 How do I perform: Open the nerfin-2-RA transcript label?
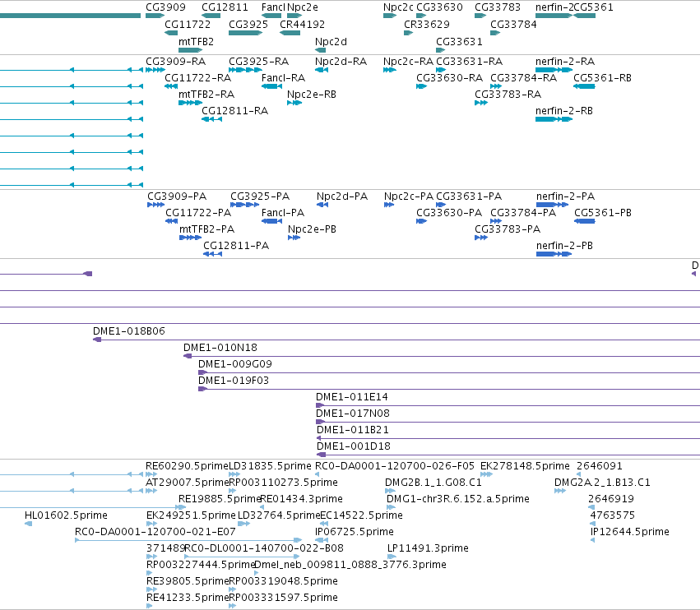(565, 61)
